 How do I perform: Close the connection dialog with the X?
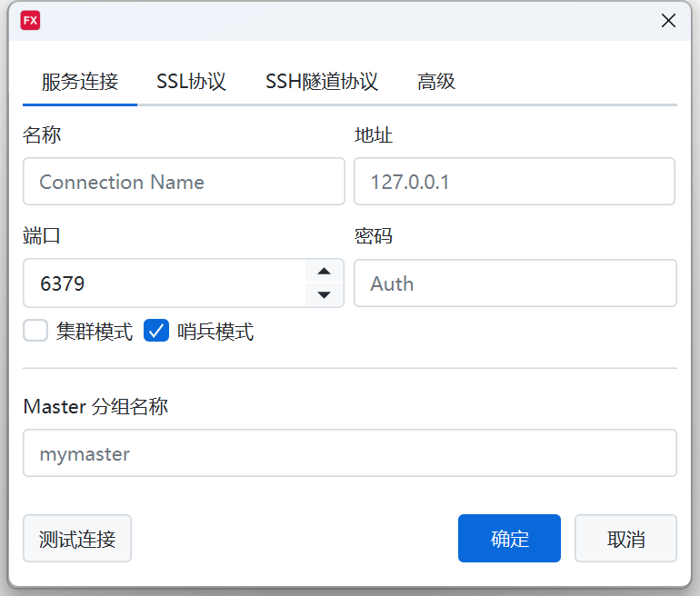(x=668, y=21)
